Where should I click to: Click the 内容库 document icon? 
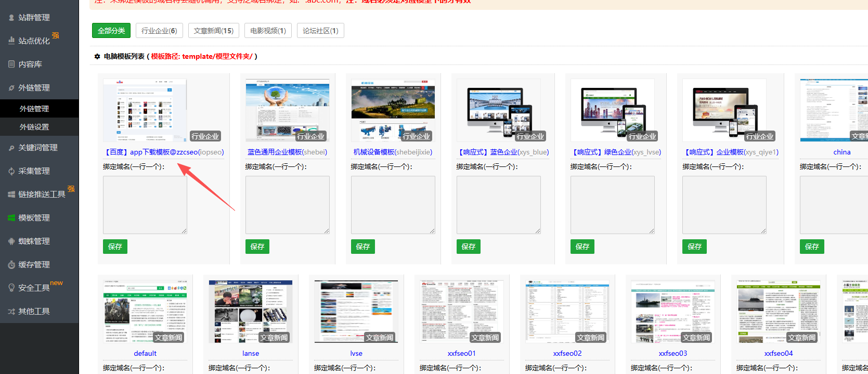[x=11, y=64]
